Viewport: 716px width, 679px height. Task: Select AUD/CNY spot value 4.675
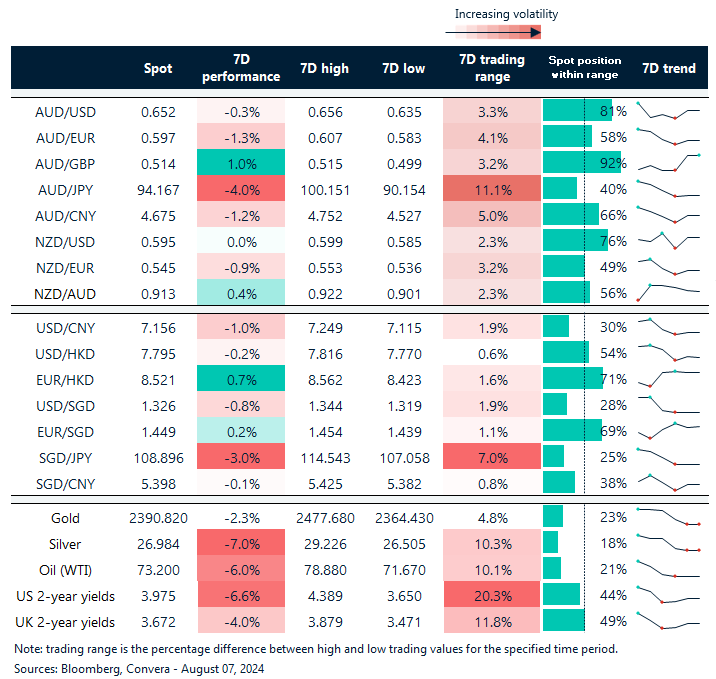(158, 216)
